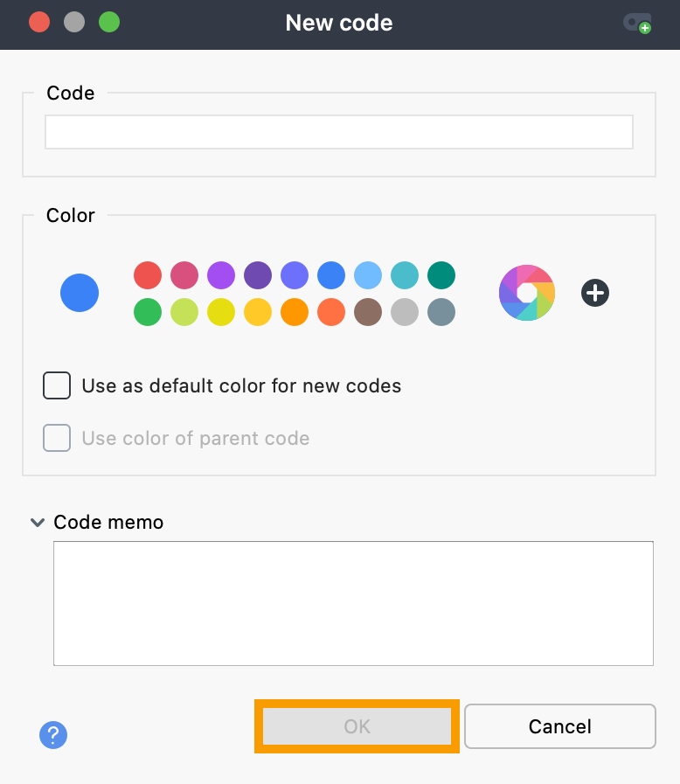The width and height of the screenshot is (680, 784).
Task: Click the new code icon in title bar
Action: [636, 24]
